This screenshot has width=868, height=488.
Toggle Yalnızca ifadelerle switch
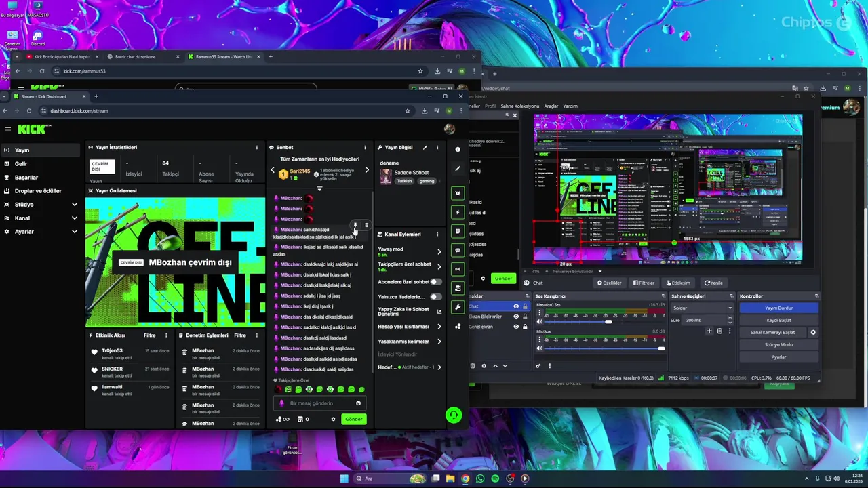435,296
